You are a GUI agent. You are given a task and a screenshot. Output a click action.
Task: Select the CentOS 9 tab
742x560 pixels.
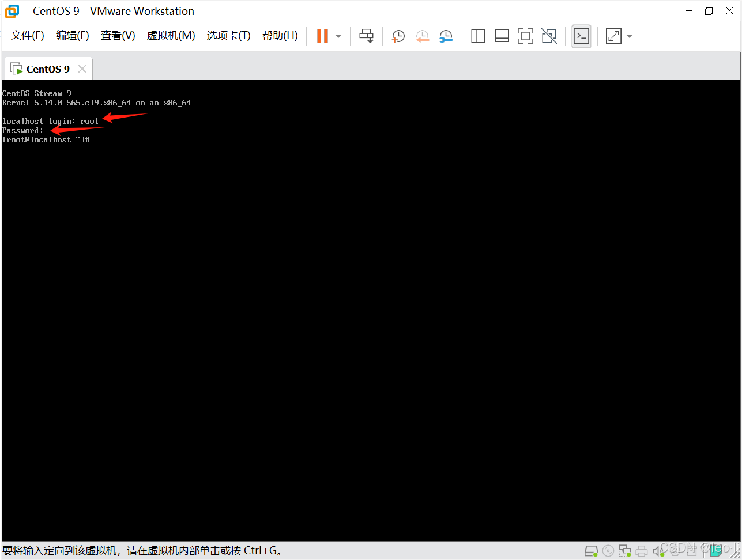point(48,69)
